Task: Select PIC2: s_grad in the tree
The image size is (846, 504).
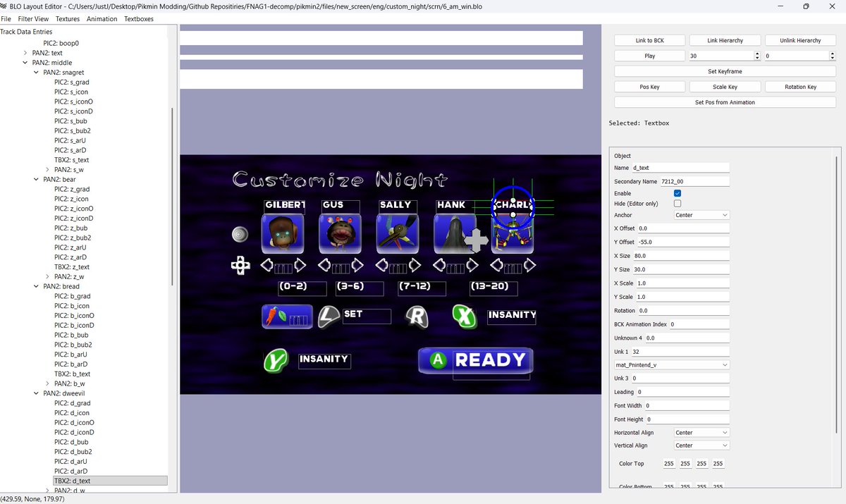Action: pos(72,82)
